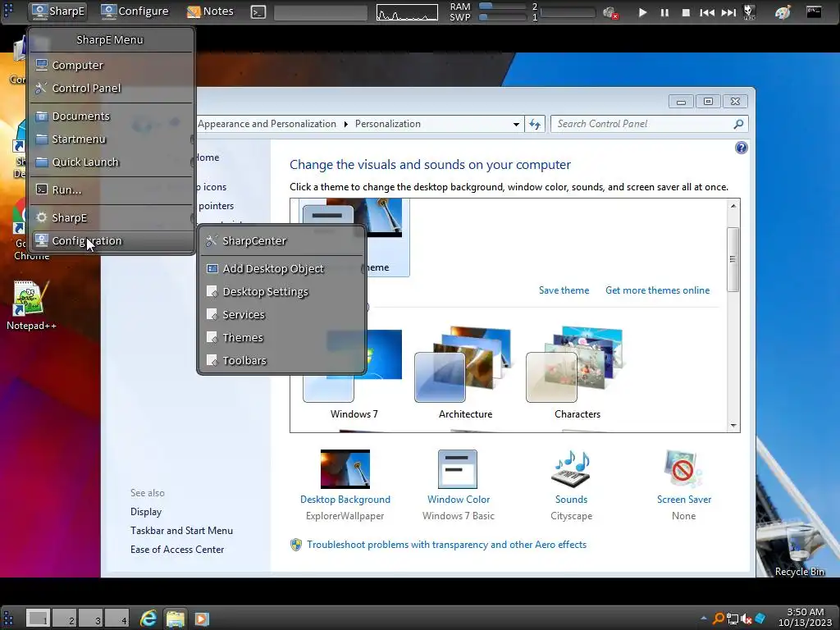The image size is (840, 630).
Task: Select the Characters theme
Action: coord(577,374)
